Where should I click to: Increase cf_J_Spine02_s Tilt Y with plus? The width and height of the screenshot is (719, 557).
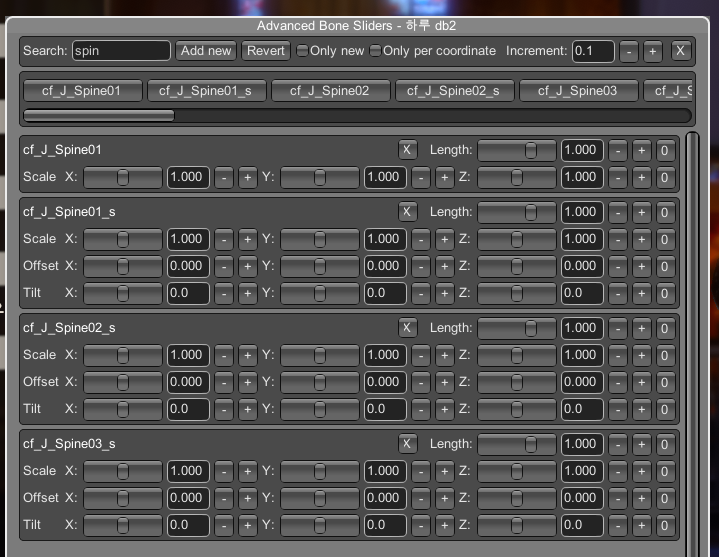[444, 409]
